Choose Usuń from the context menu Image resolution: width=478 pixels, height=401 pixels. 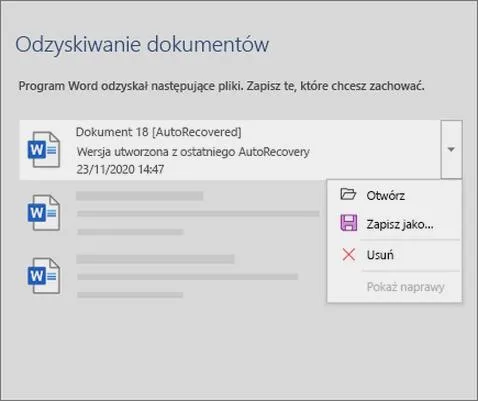click(x=395, y=255)
